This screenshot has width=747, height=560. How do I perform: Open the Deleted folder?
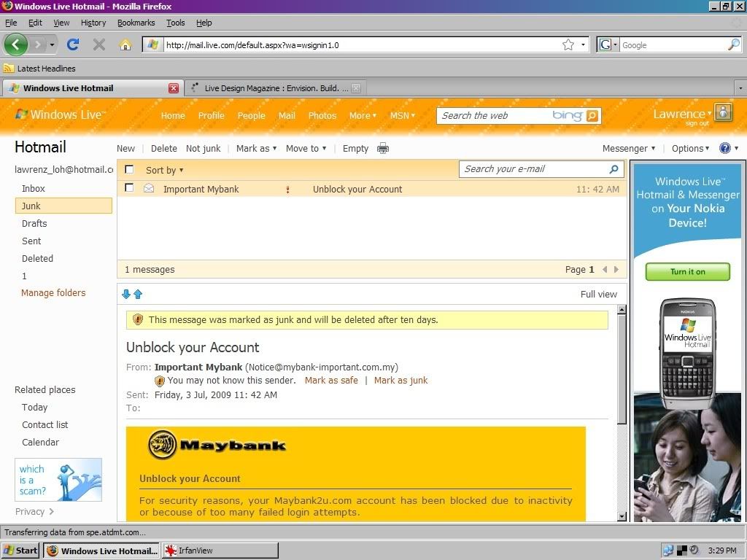point(37,259)
